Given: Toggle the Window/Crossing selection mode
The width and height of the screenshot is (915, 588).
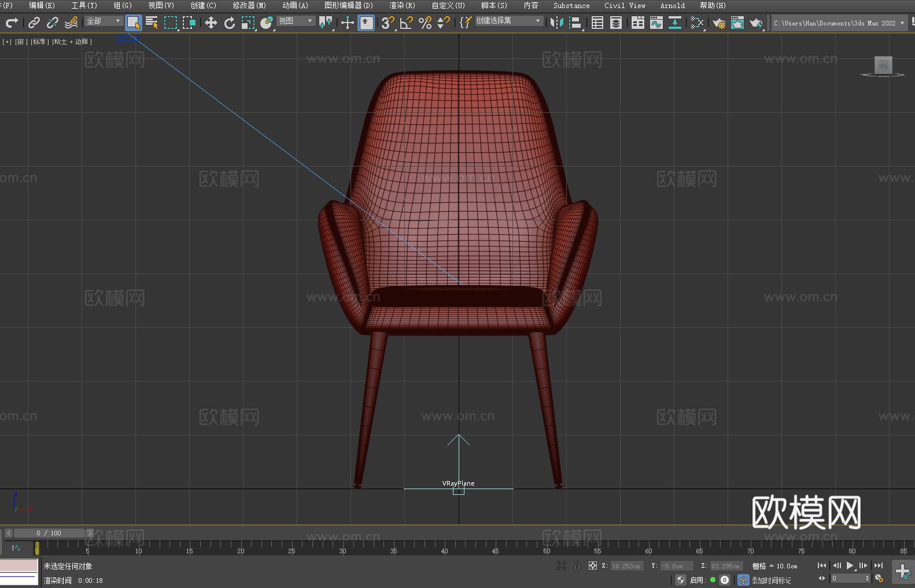Looking at the screenshot, I should tap(189, 23).
